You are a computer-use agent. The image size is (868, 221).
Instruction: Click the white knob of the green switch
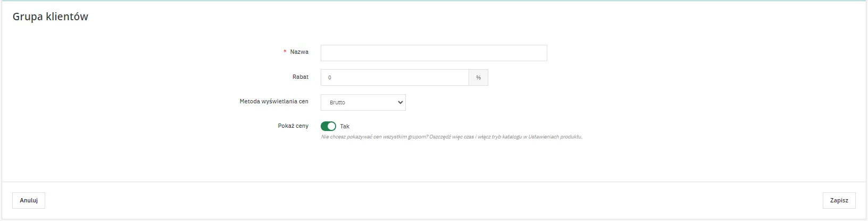(332, 126)
